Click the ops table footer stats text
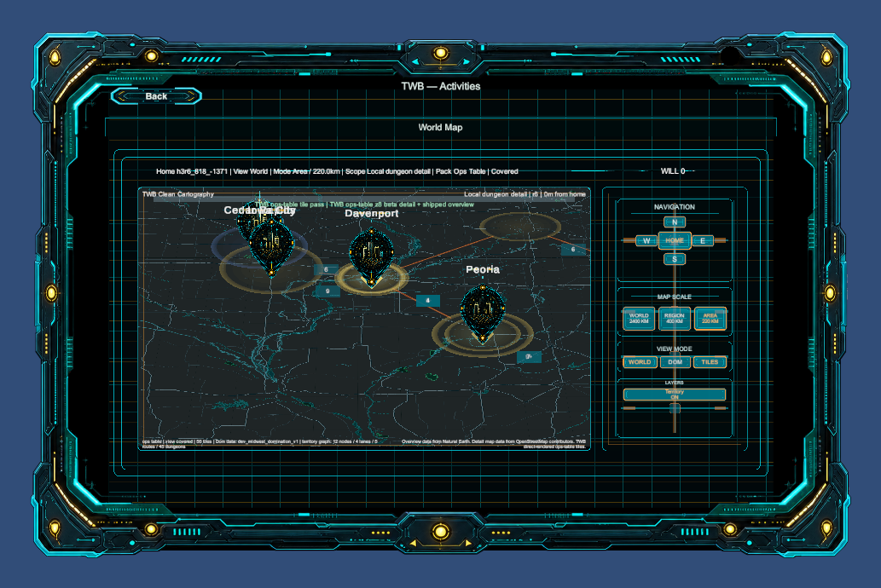Image resolution: width=881 pixels, height=588 pixels. click(259, 444)
